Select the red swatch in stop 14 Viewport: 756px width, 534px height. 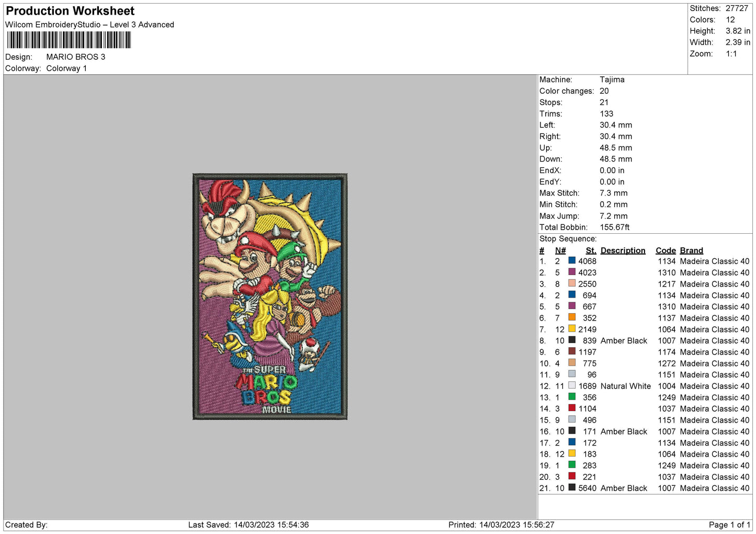pos(572,408)
